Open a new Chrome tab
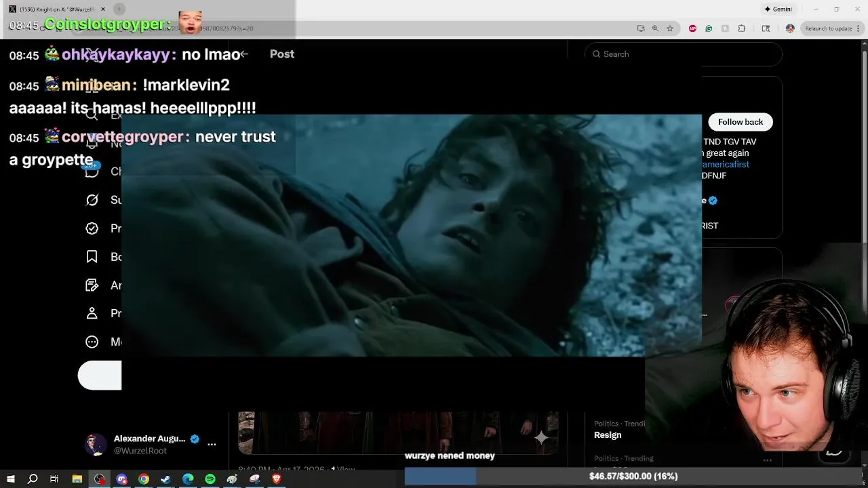The height and width of the screenshot is (488, 868). [119, 9]
